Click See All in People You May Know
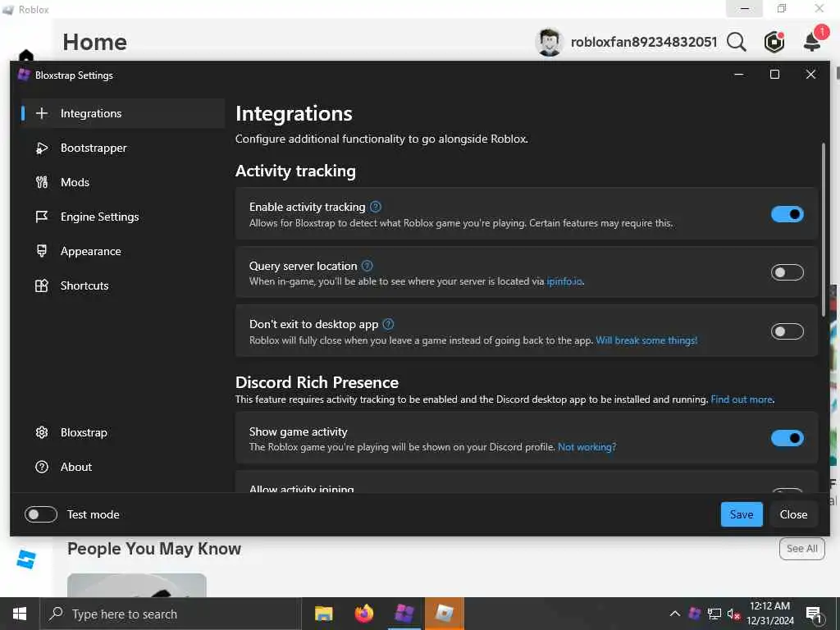Screen dimensions: 840x630 (802, 549)
